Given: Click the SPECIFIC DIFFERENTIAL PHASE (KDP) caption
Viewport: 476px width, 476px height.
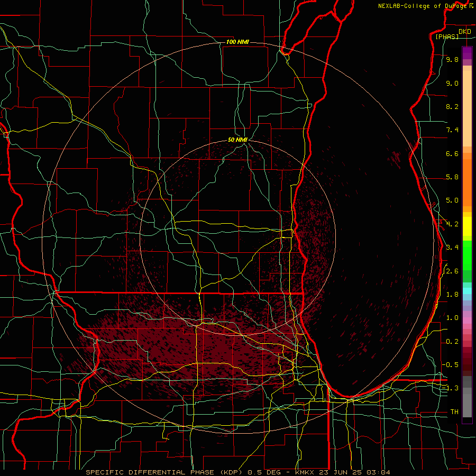Looking at the screenshot, I should (x=164, y=472).
